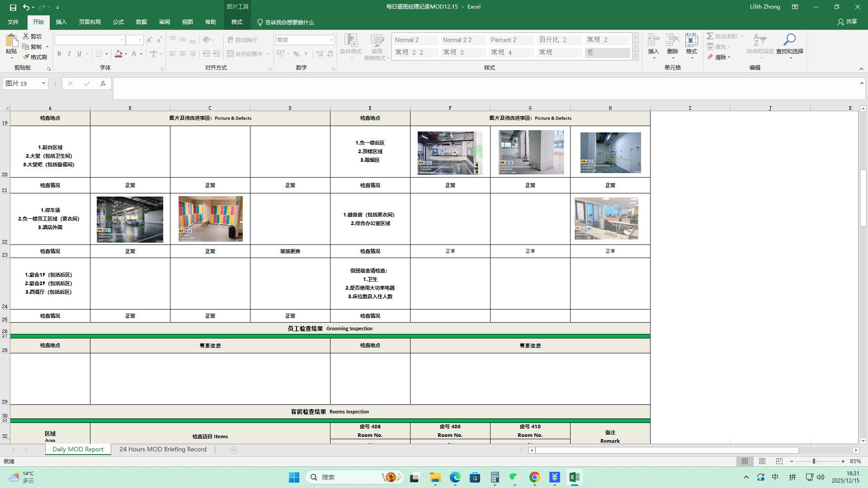Click the Insert cells icon
The image size is (868, 488).
(x=653, y=41)
